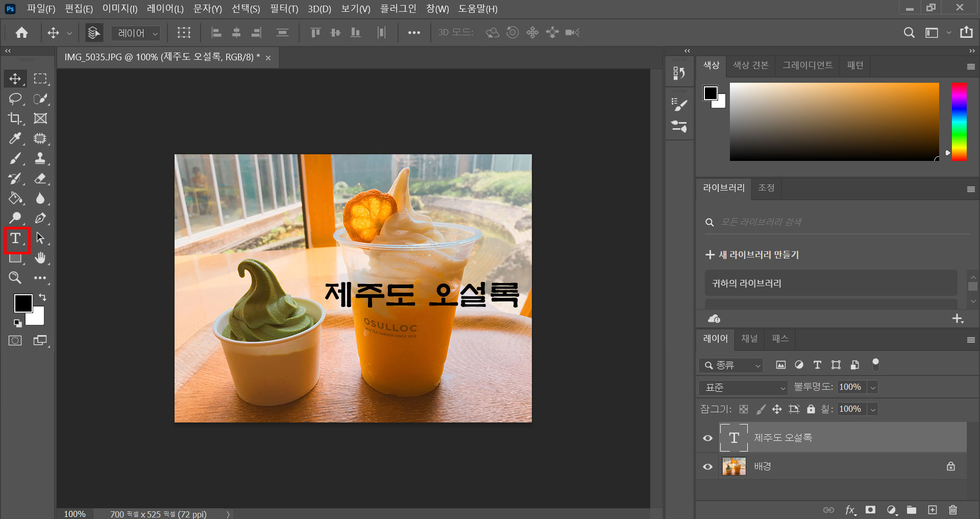Open the layer filter 종류 dropdown
This screenshot has width=980, height=519.
[731, 365]
